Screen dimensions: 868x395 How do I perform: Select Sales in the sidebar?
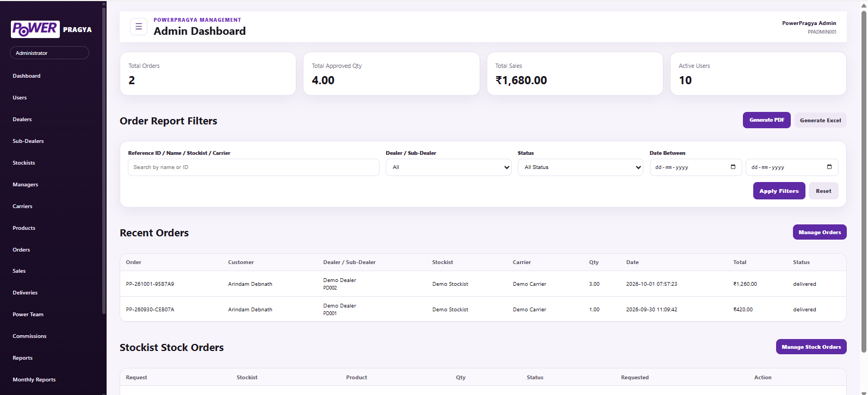(x=19, y=271)
